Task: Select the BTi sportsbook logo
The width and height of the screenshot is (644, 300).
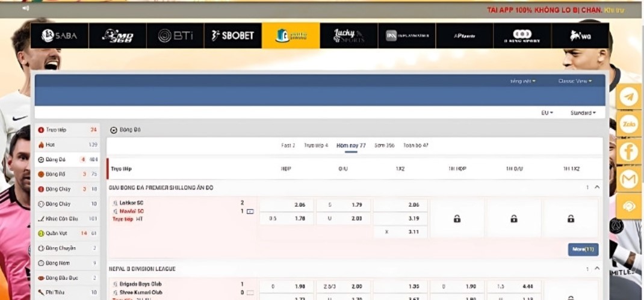Action: pos(175,36)
